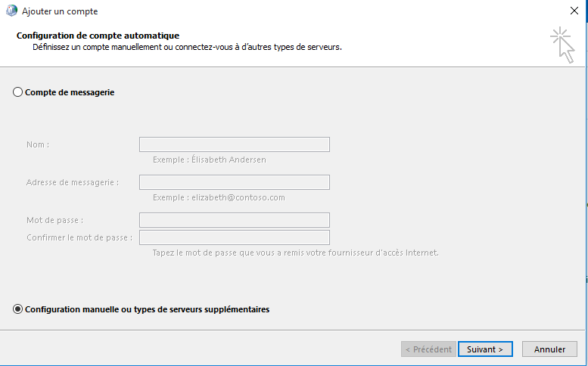Click the elizabeth@contoso.com example text

click(218, 197)
